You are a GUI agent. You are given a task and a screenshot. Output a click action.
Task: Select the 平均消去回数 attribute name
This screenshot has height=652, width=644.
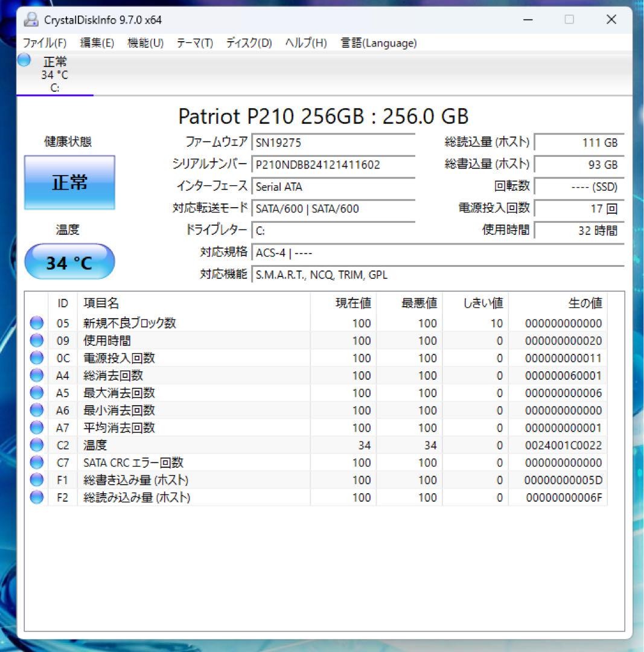(119, 427)
